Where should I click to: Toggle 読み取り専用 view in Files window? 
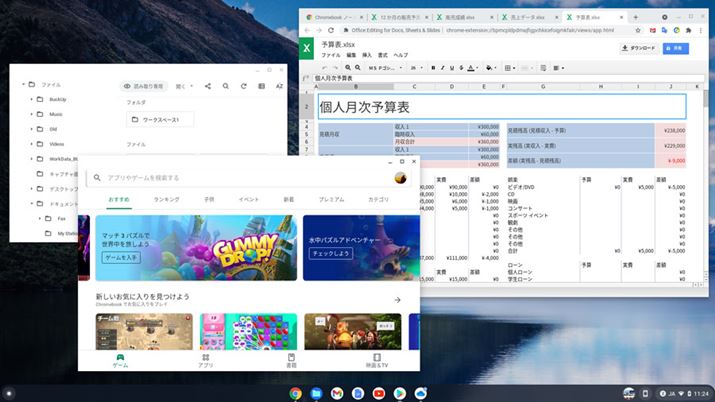point(144,86)
